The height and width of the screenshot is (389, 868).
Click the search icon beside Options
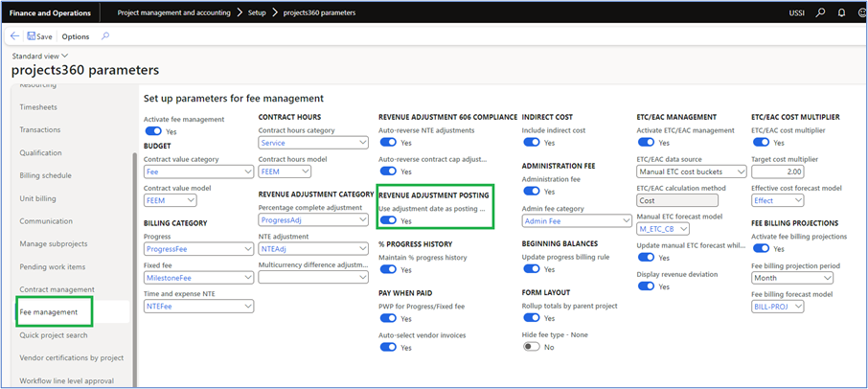(104, 36)
